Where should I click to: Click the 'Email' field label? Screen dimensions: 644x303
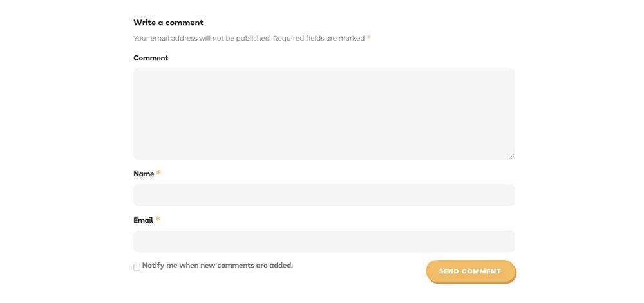[x=143, y=220]
